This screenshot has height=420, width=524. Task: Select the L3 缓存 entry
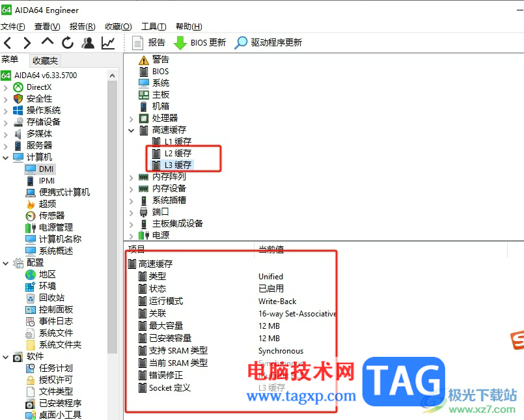(172, 165)
